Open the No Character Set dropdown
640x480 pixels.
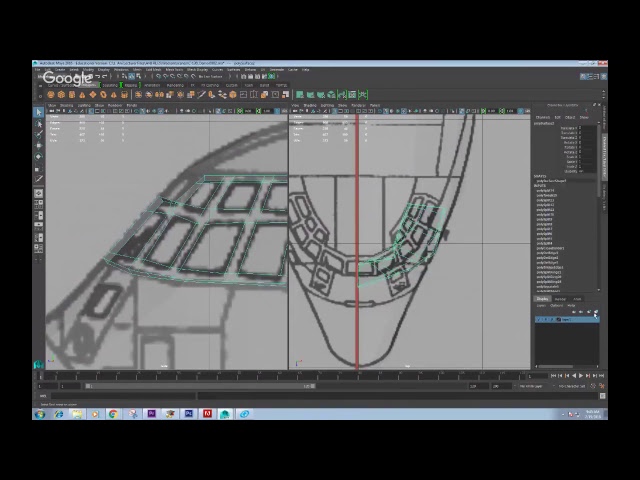click(x=572, y=386)
